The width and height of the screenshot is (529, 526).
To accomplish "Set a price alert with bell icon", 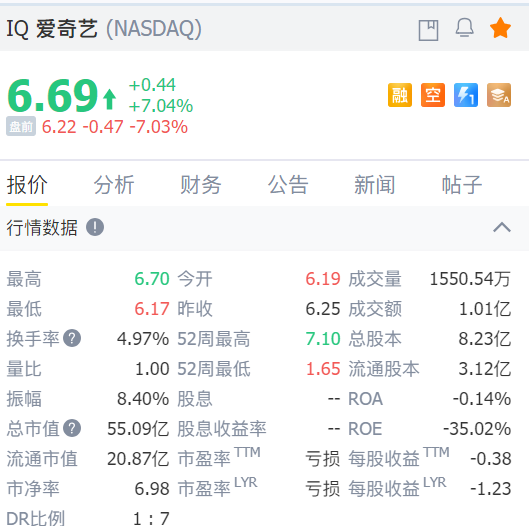I will click(465, 27).
